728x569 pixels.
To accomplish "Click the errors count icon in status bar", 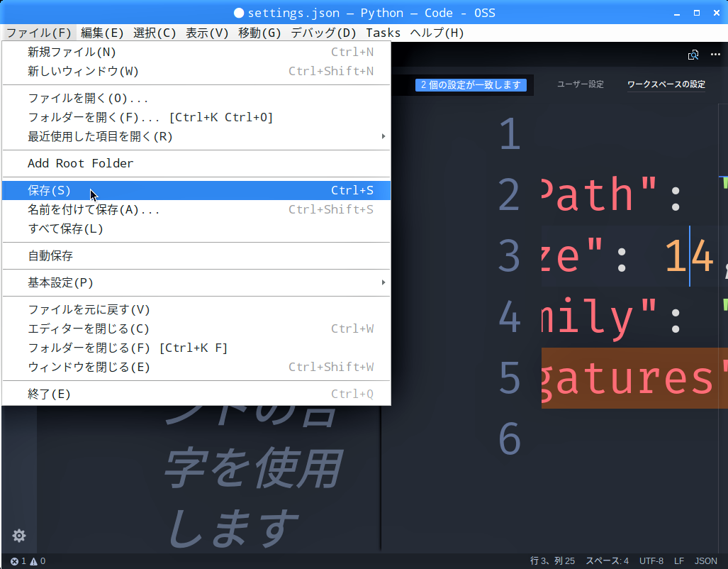I will pyautogui.click(x=14, y=561).
